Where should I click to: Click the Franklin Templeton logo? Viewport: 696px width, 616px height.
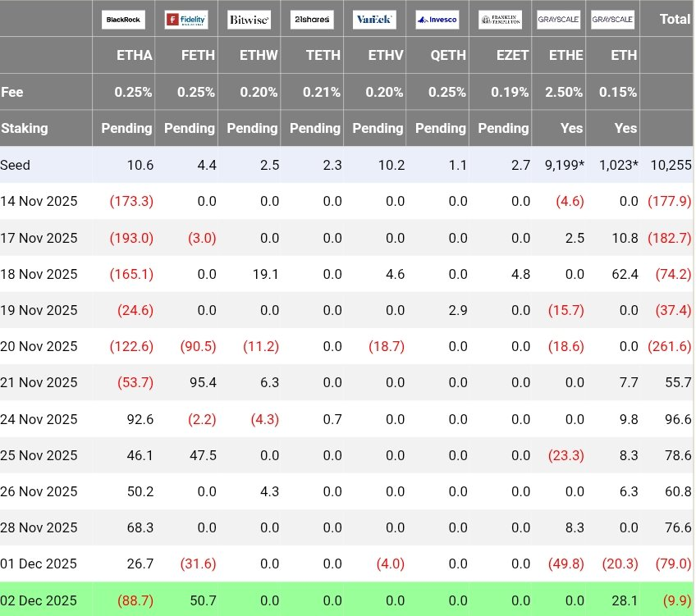pos(501,20)
